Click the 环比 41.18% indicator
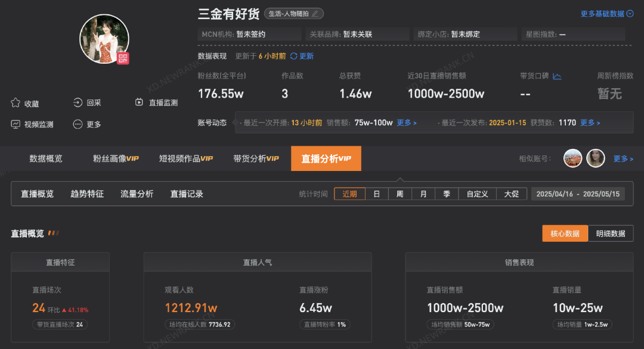Viewport: 644px width, 349px height. pos(68,310)
